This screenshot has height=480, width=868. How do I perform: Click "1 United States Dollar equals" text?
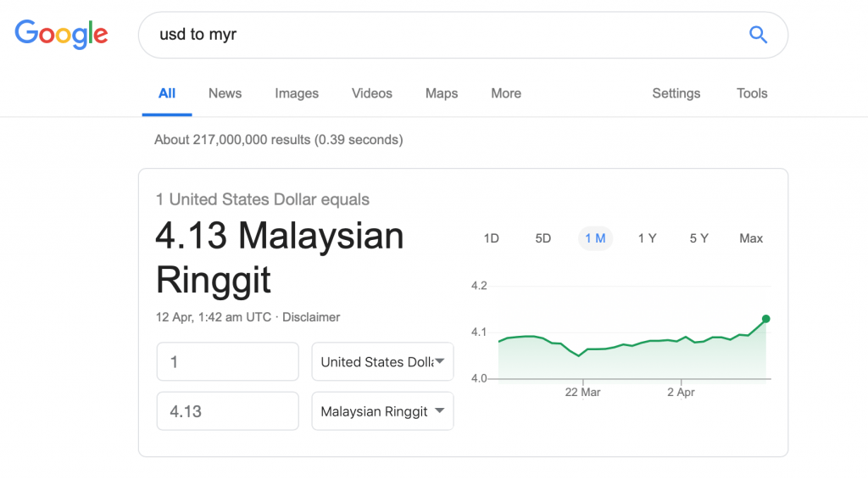tap(263, 199)
